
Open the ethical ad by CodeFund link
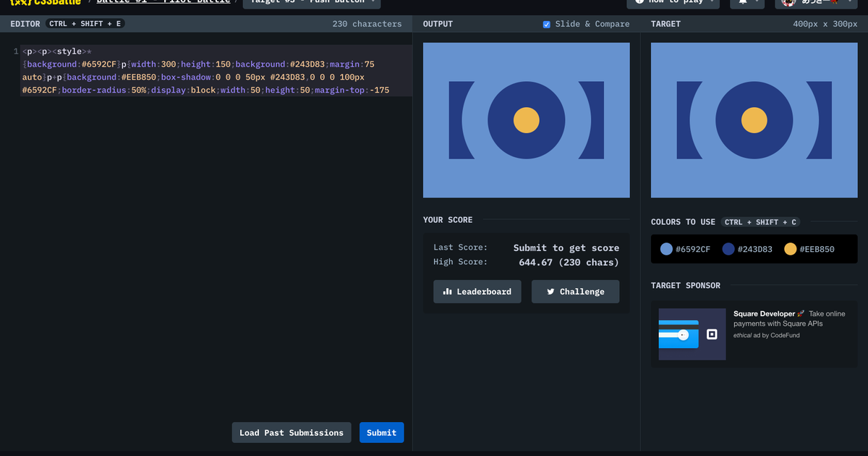pos(766,335)
